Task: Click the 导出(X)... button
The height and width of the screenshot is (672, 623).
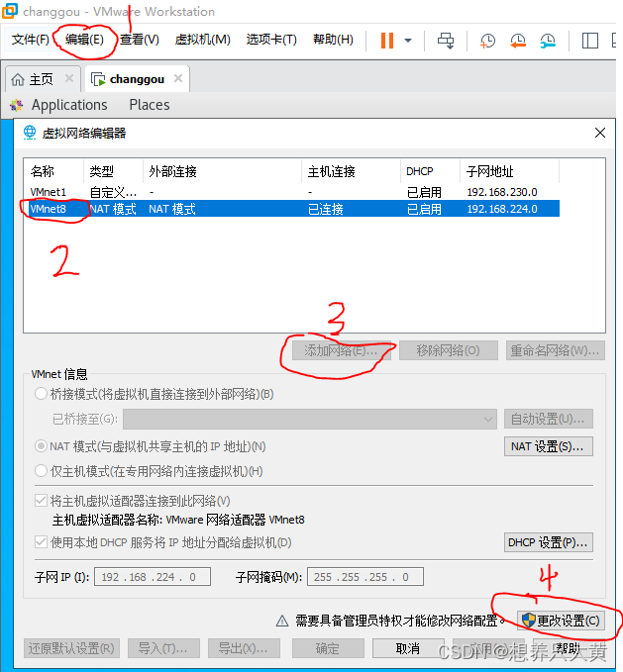Action: coord(244,648)
